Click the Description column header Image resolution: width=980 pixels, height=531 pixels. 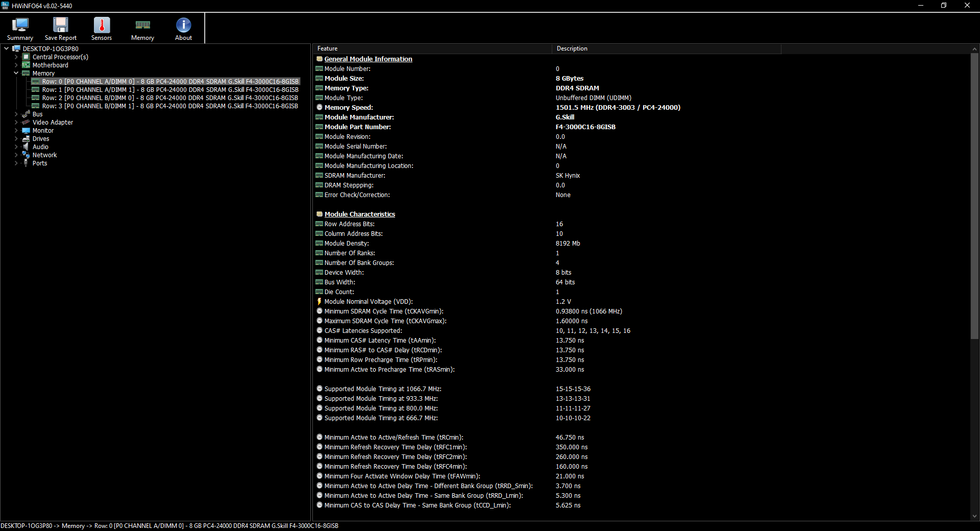tap(667, 49)
